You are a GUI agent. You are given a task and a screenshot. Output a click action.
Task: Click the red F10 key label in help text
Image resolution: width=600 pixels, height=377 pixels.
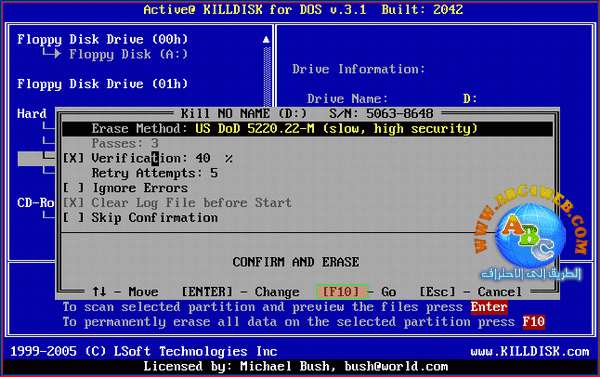pos(534,322)
